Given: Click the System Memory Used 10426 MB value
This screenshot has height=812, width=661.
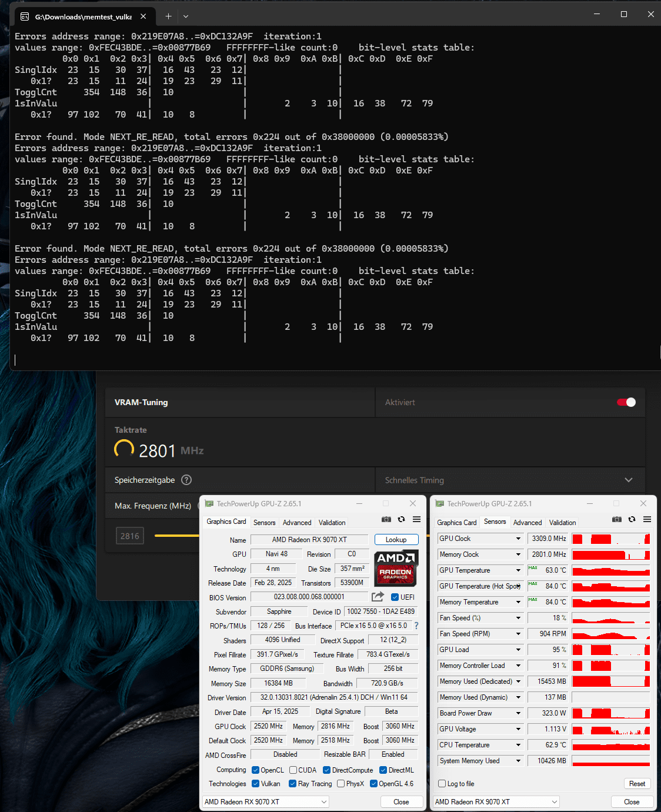Looking at the screenshot, I should click(x=548, y=761).
